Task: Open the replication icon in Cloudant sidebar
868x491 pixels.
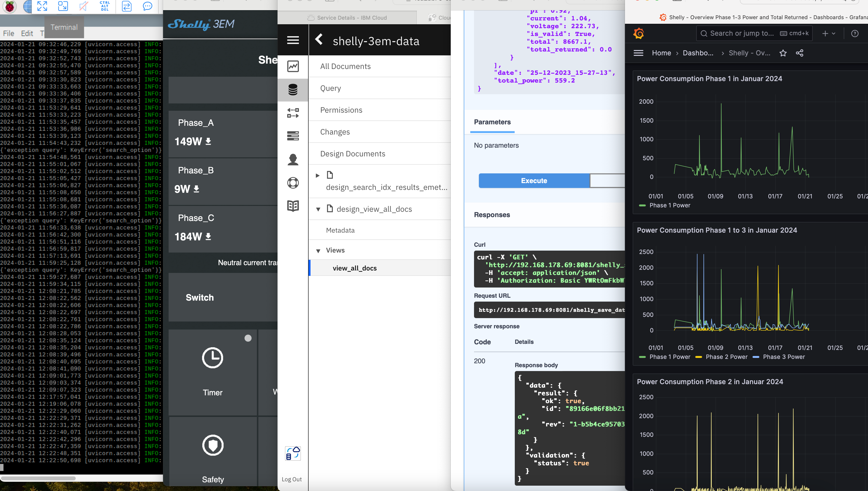Action: [x=293, y=113]
